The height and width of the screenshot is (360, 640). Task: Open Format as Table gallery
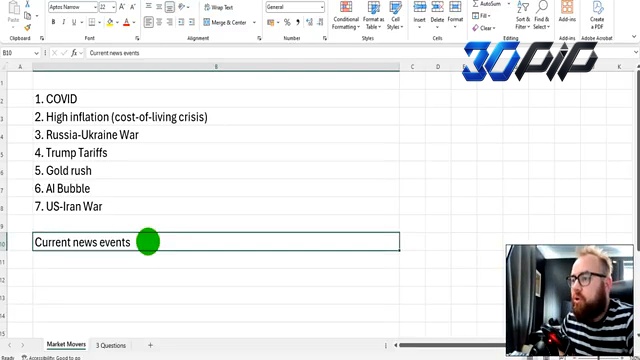click(x=373, y=16)
